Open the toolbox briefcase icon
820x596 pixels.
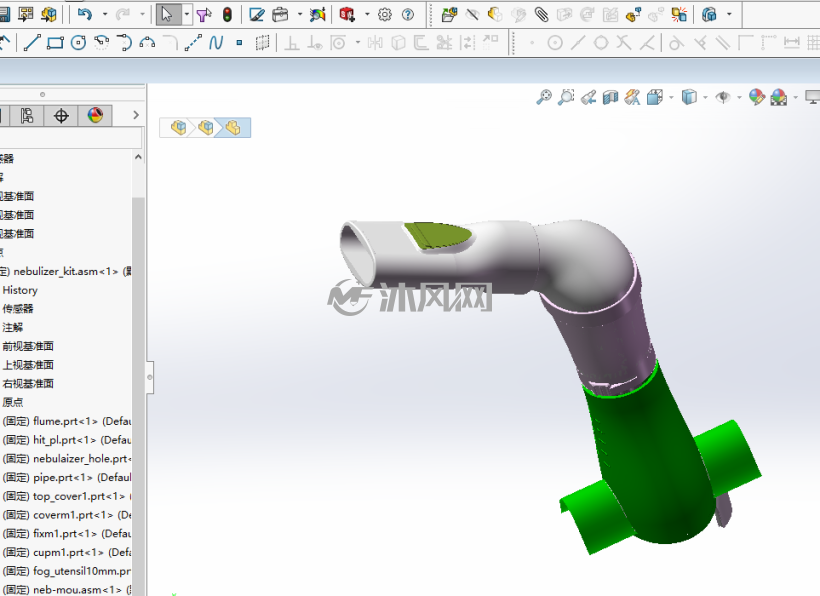point(280,15)
